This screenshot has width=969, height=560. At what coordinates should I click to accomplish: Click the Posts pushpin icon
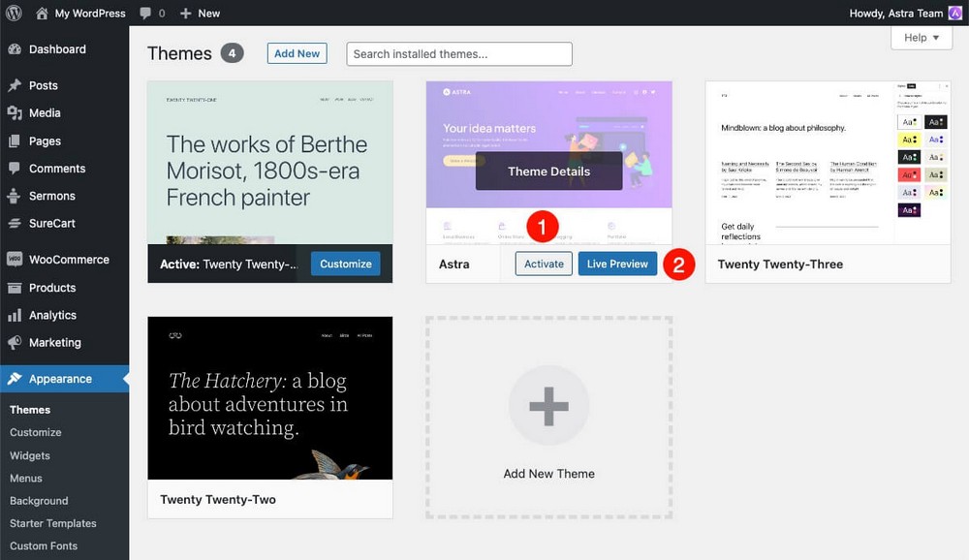pos(15,85)
